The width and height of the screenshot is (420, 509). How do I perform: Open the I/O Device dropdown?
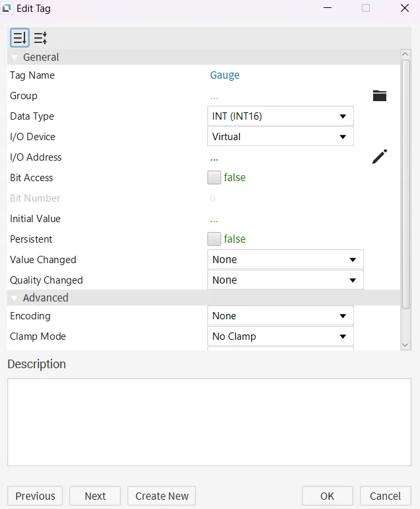pos(280,137)
